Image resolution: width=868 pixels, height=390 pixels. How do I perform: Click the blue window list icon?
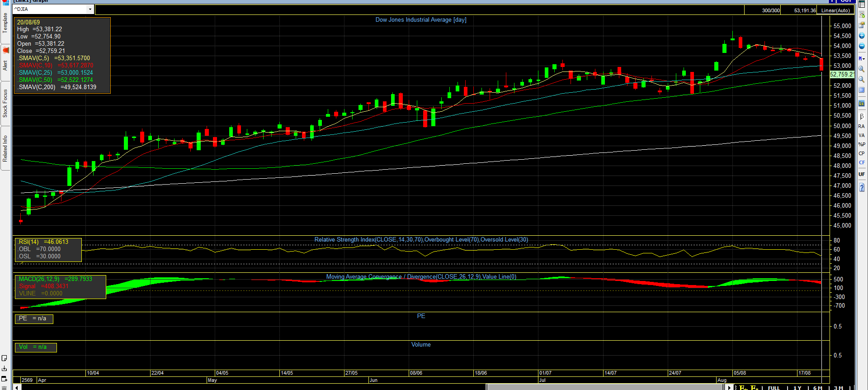[x=862, y=90]
